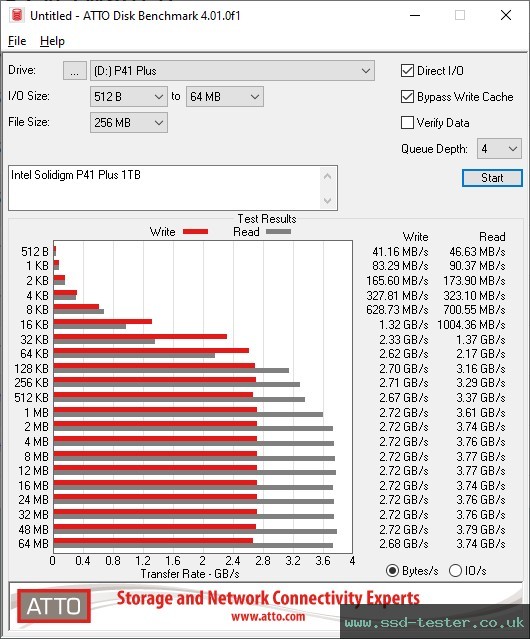Expand the minimum I/O size 512 B dropdown

pos(129,97)
